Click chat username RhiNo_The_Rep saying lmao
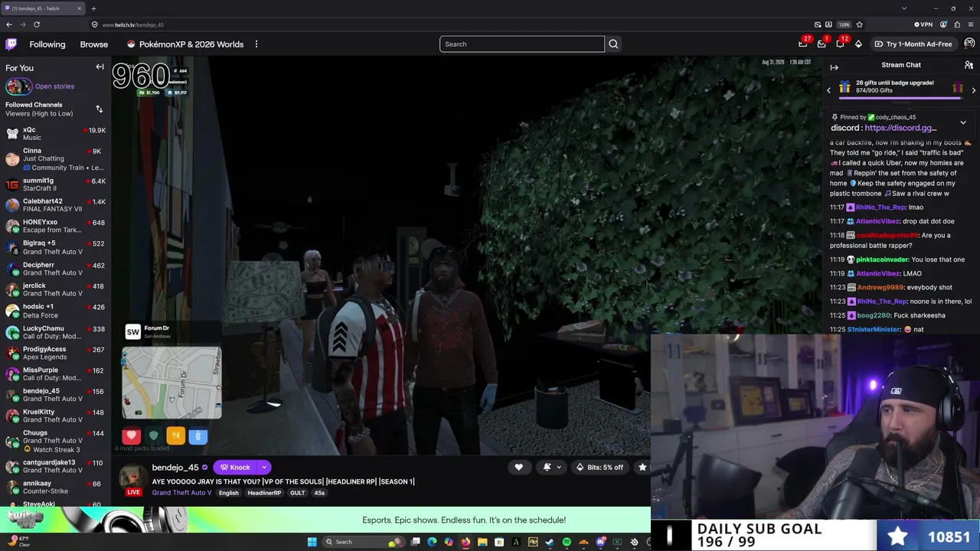The width and height of the screenshot is (980, 551). coord(880,207)
